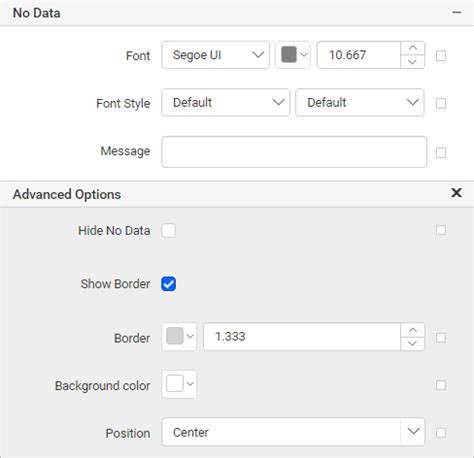Image resolution: width=474 pixels, height=458 pixels.
Task: Uncheck the Show Border checkbox
Action: pyautogui.click(x=168, y=284)
